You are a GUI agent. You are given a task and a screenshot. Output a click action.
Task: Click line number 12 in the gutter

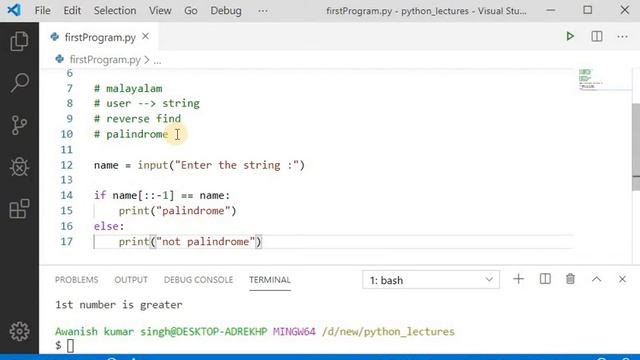coord(67,165)
